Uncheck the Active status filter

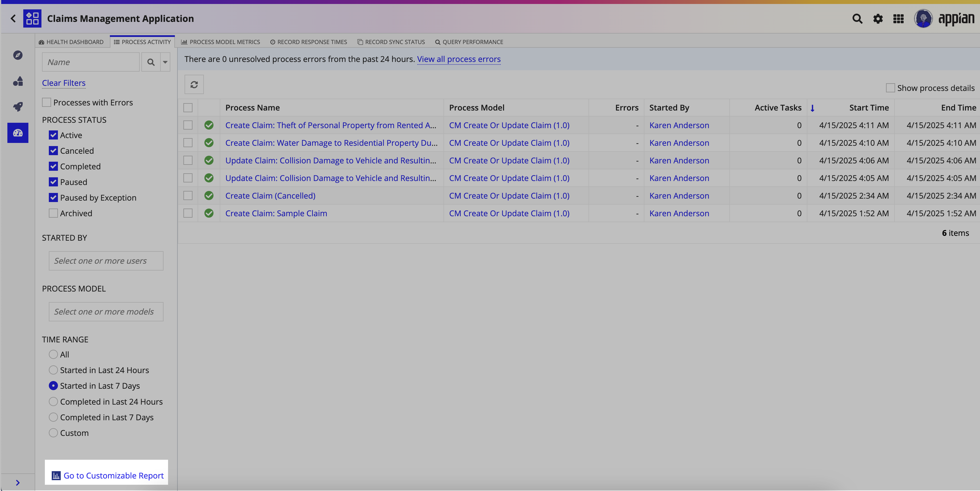pyautogui.click(x=53, y=135)
